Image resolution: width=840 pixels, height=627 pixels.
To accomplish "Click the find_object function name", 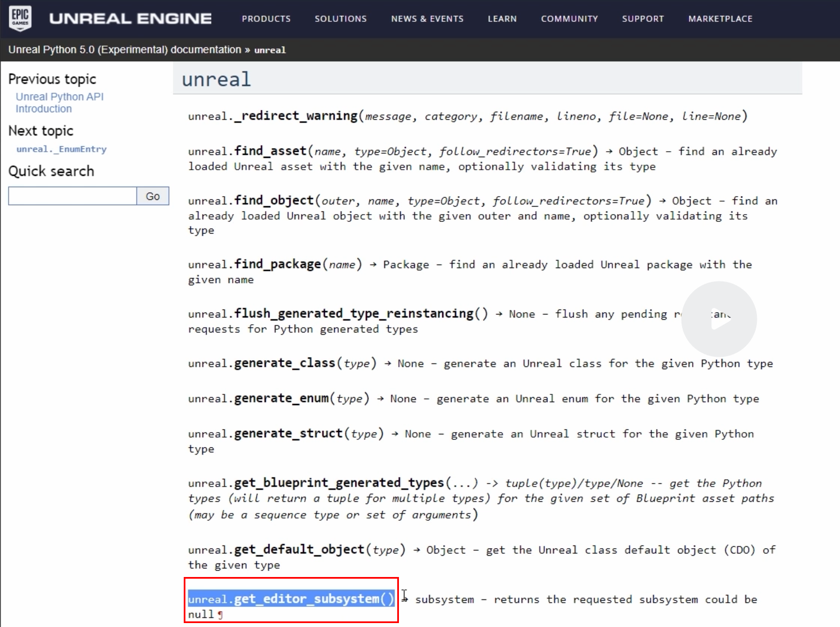I will coord(274,200).
